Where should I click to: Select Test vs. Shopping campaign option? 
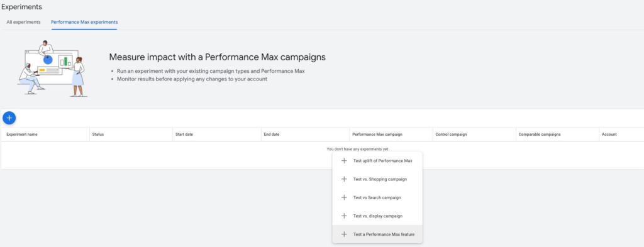[377, 179]
